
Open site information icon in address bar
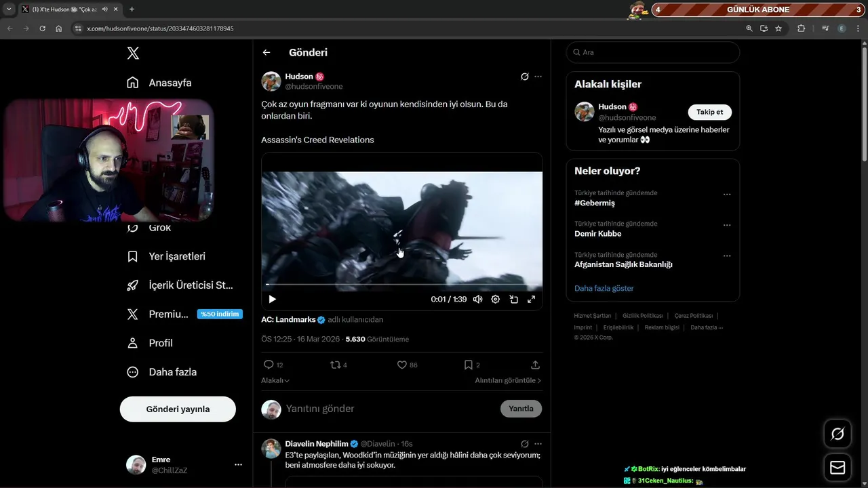click(x=78, y=28)
